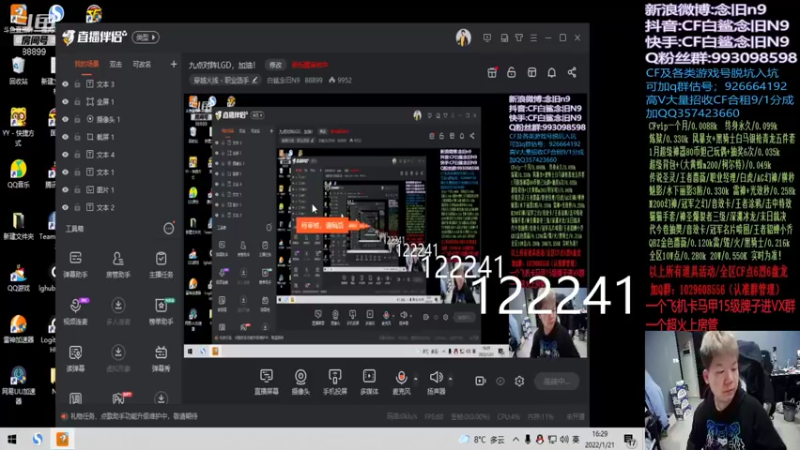Click the 多媒体 icon
This screenshot has width=800, height=450.
369,382
